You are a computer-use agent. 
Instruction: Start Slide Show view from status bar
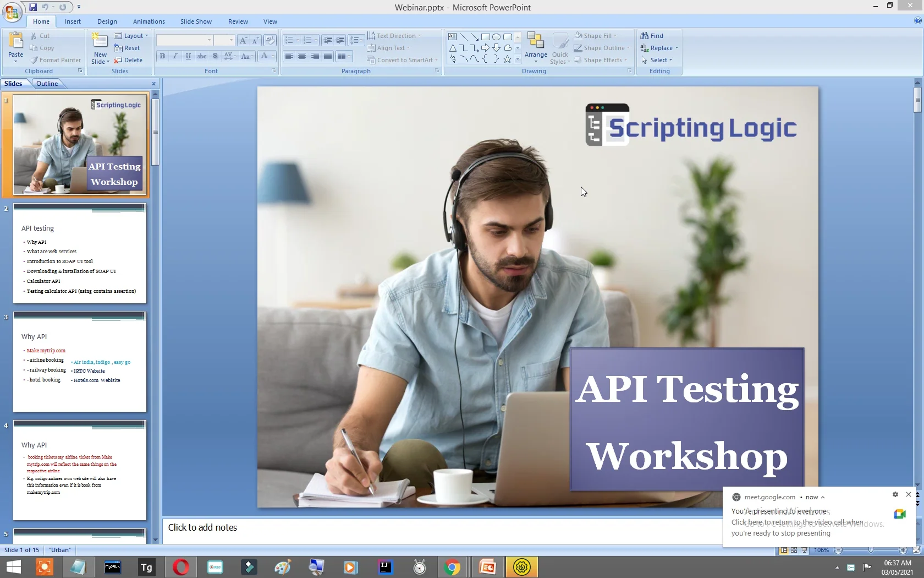[805, 550]
